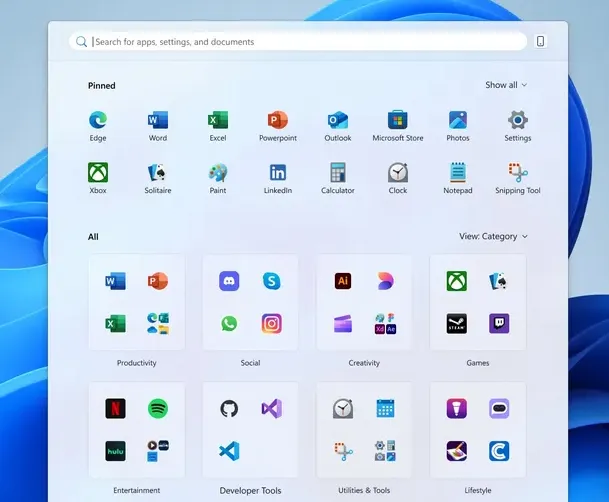The height and width of the screenshot is (502, 609).
Task: Launch Calculator
Action: pyautogui.click(x=338, y=172)
